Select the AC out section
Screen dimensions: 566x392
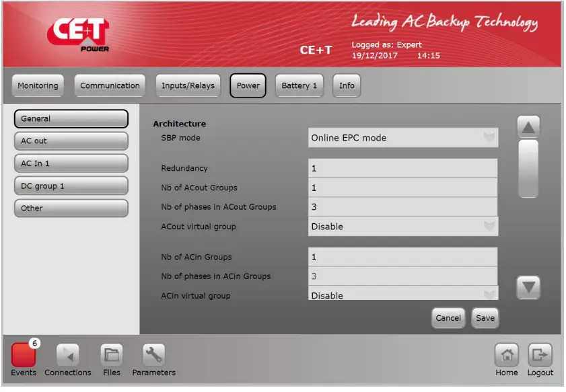(71, 141)
